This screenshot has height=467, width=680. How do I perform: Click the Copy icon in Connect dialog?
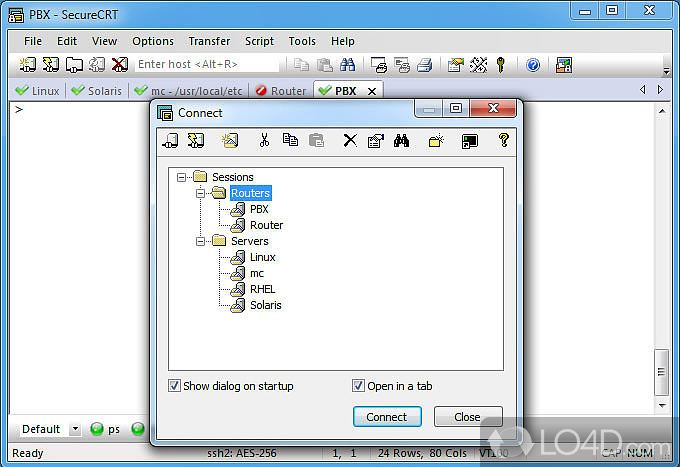click(x=290, y=140)
